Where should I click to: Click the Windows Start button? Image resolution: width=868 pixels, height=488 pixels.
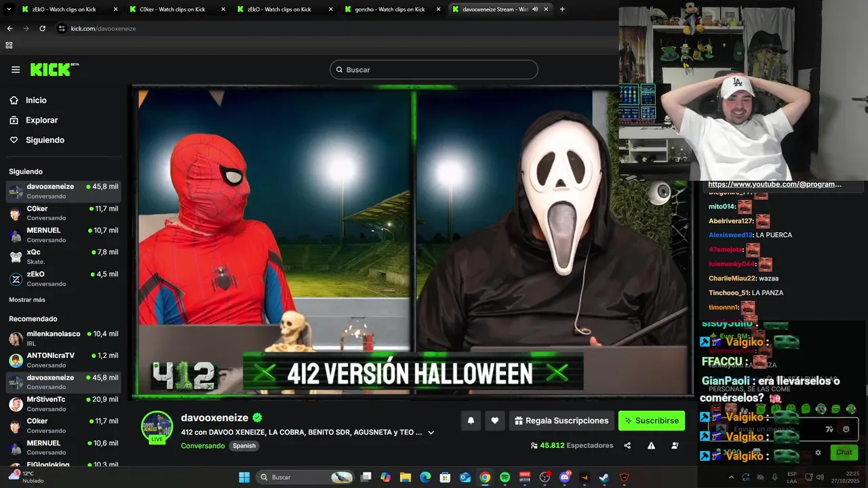point(244,477)
